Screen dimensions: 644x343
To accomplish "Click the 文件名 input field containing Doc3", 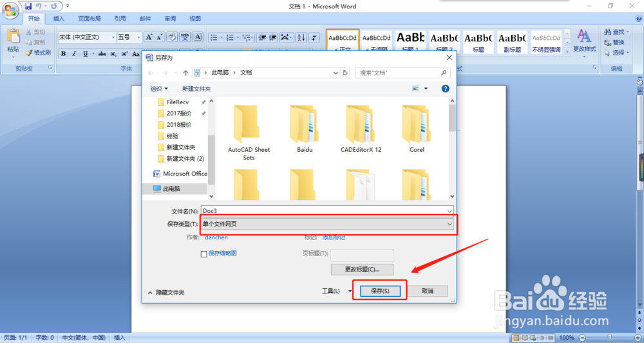I will 327,211.
